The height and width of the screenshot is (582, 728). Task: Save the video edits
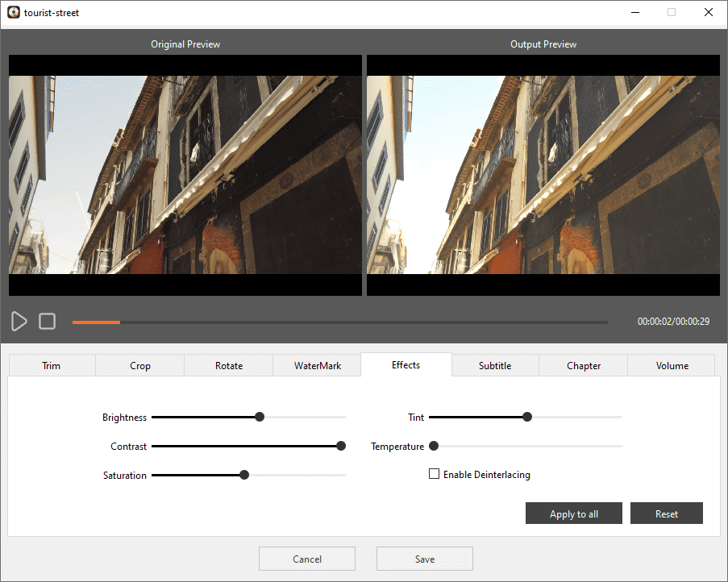[x=425, y=559]
